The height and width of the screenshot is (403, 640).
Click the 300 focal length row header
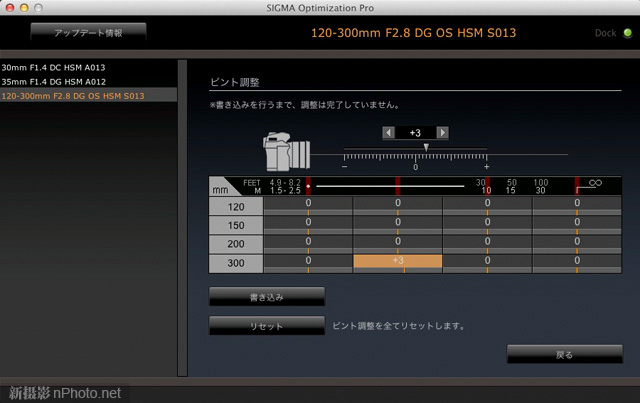point(236,263)
